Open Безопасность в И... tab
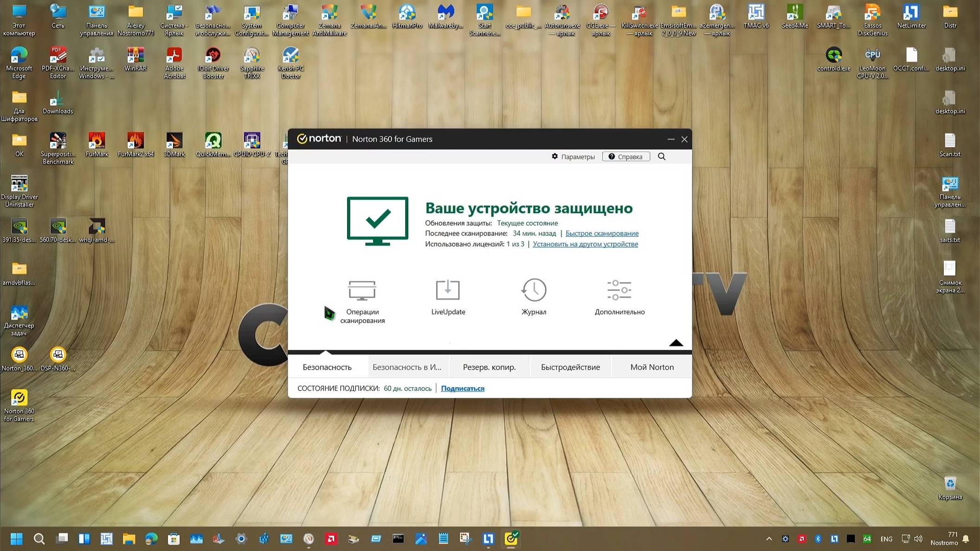980x551 pixels. coord(406,367)
